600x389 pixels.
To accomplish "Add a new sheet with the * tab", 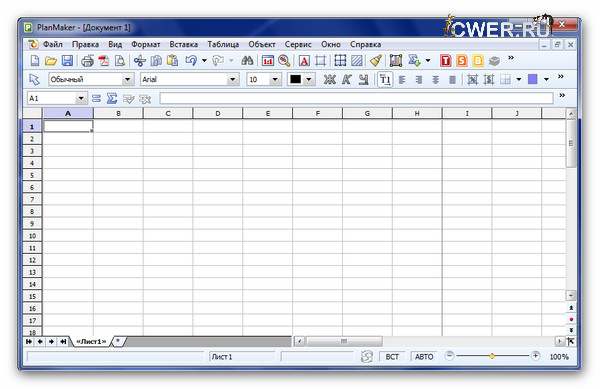I will pos(118,341).
